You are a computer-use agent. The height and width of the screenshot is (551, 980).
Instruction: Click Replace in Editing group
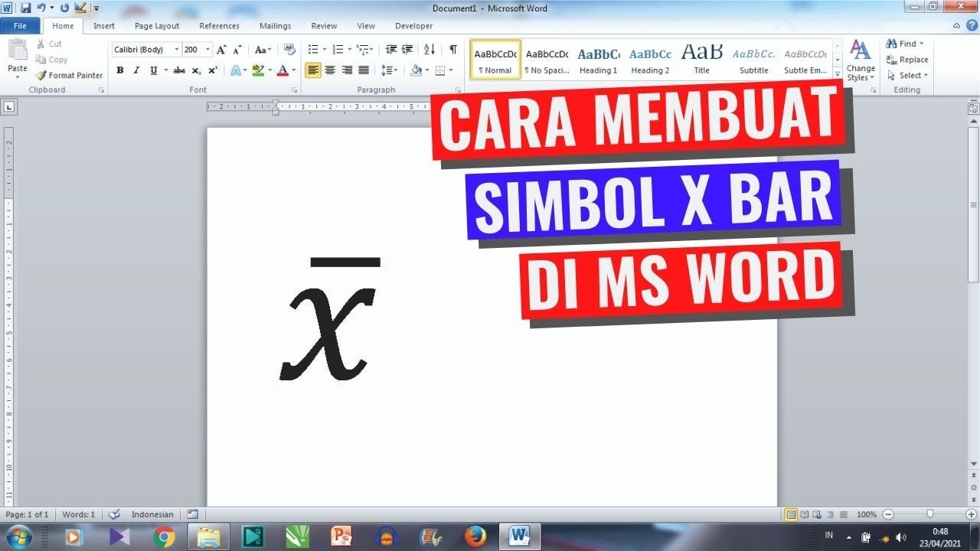point(907,60)
